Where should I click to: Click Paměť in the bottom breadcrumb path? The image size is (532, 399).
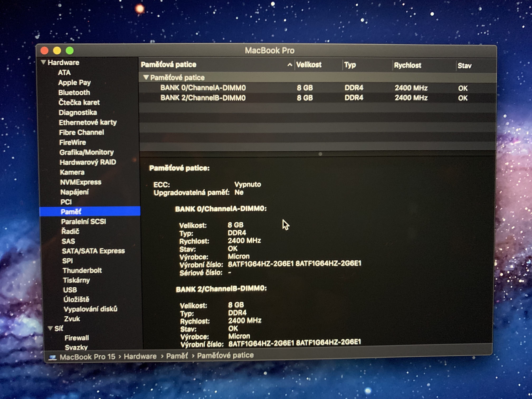click(x=177, y=356)
